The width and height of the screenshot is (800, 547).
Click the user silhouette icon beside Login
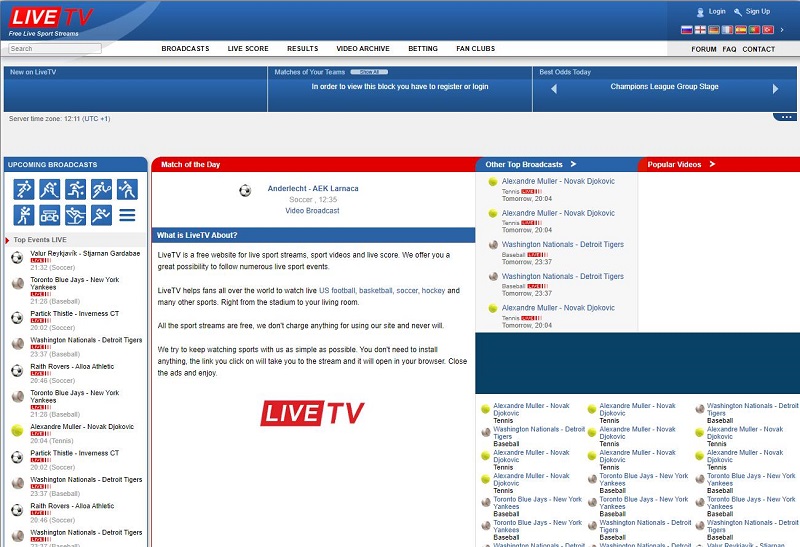[x=701, y=12]
